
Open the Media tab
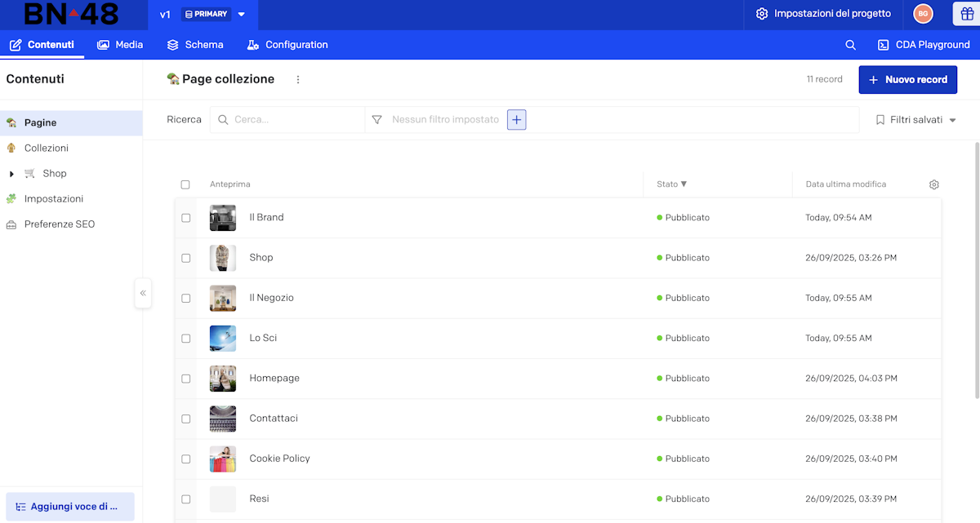pos(120,45)
